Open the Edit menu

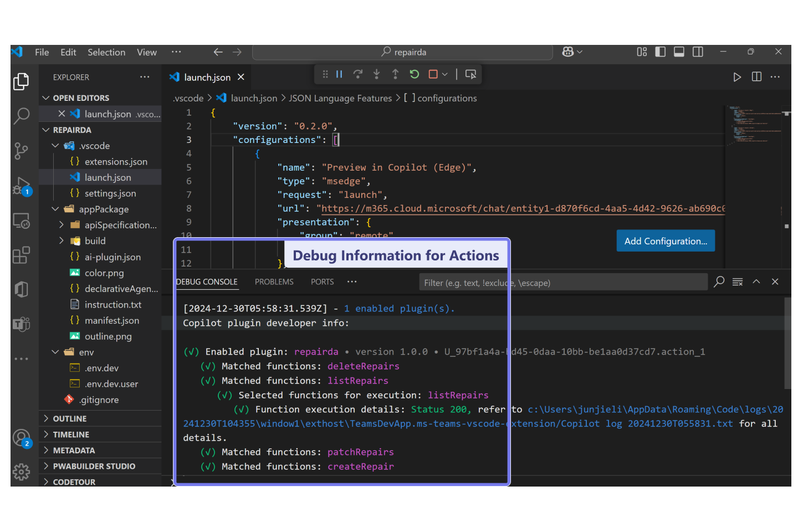pyautogui.click(x=68, y=52)
